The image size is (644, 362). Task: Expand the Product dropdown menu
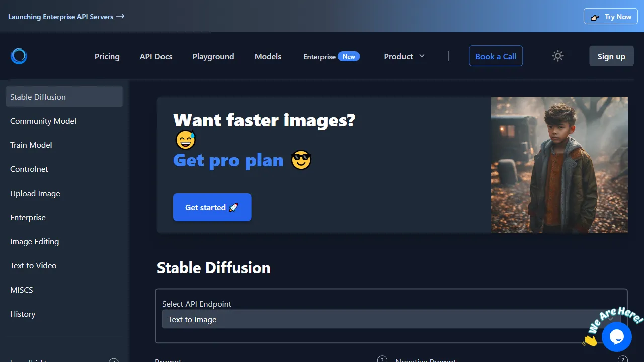point(404,56)
